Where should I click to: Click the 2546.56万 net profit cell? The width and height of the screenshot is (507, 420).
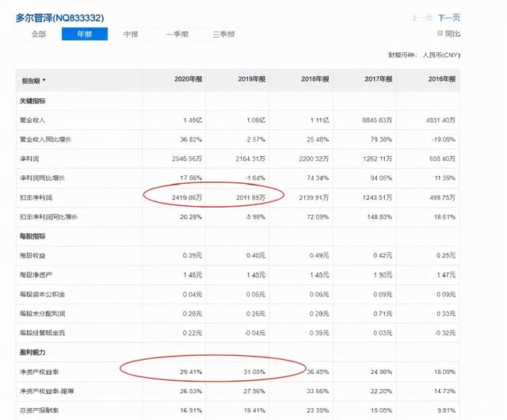pyautogui.click(x=187, y=158)
